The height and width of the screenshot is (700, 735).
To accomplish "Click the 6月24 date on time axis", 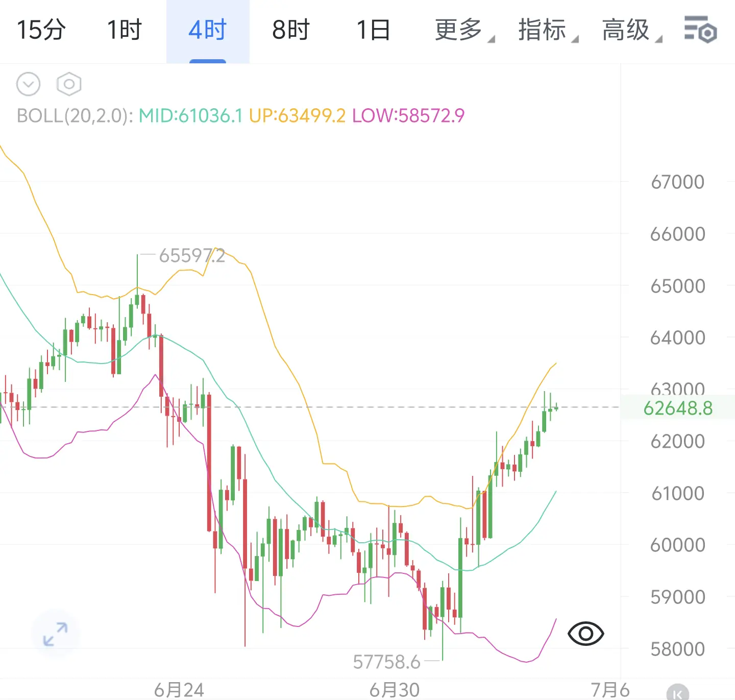I will tap(179, 690).
